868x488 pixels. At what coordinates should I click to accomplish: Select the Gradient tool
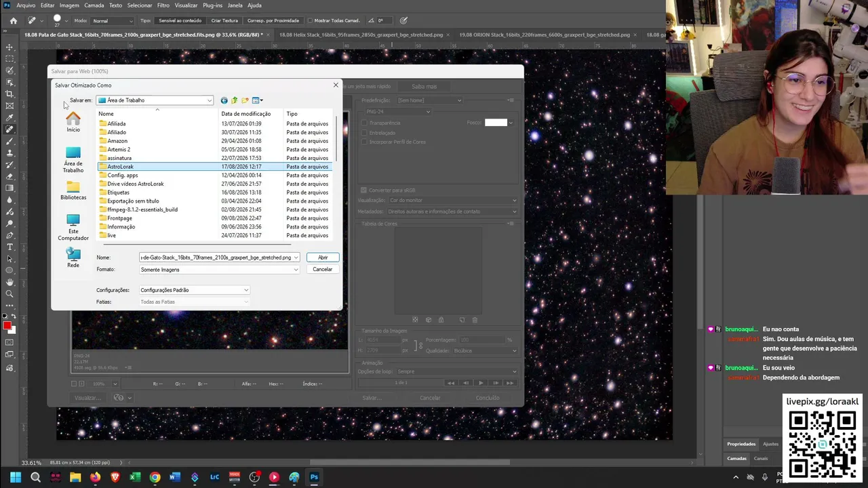[9, 188]
